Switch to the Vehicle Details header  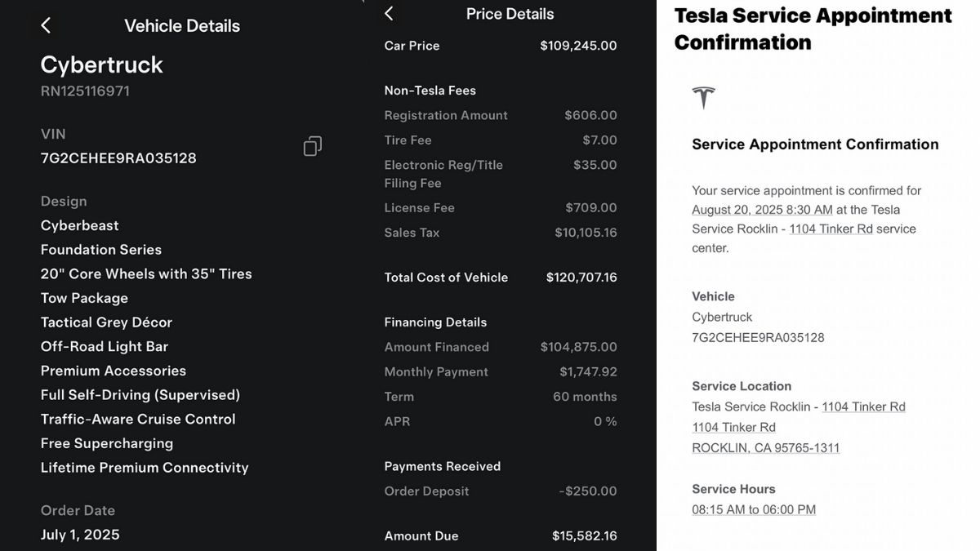[181, 25]
